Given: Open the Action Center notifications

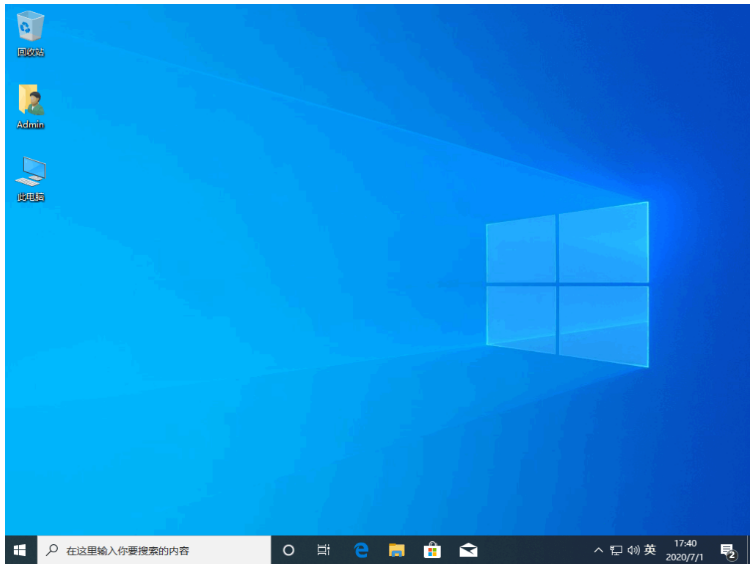Looking at the screenshot, I should [x=728, y=550].
